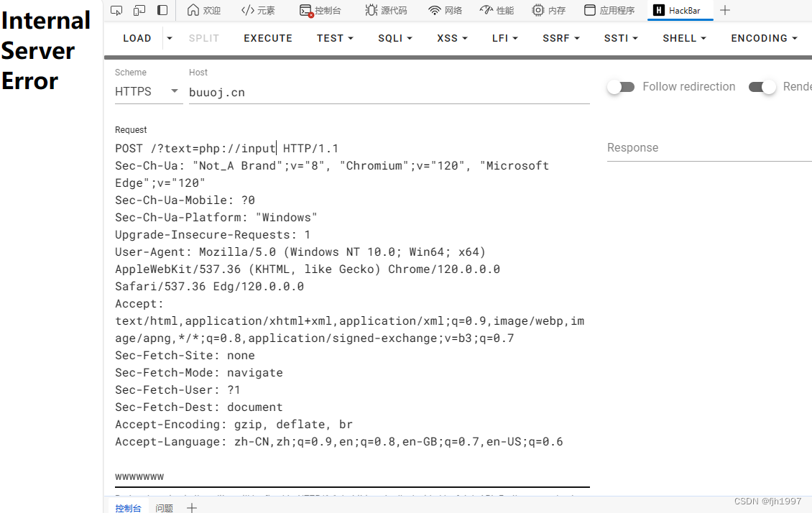Switch to the HackBar tab
The image size is (812, 513).
tap(680, 10)
